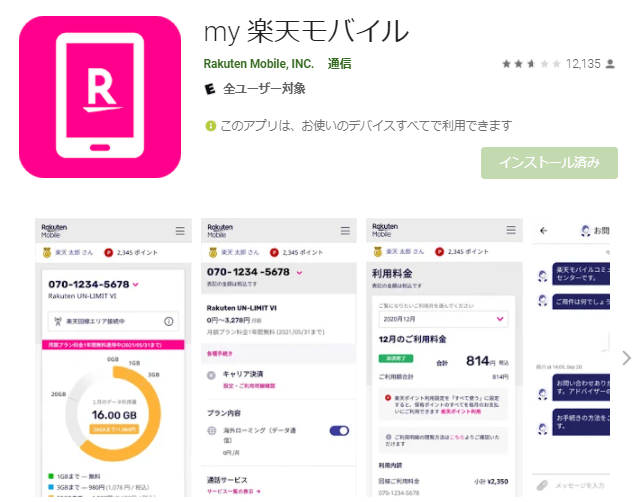Expand phone number dropdown in first screenshot
Screen dimensions: 644x502
pos(136,284)
